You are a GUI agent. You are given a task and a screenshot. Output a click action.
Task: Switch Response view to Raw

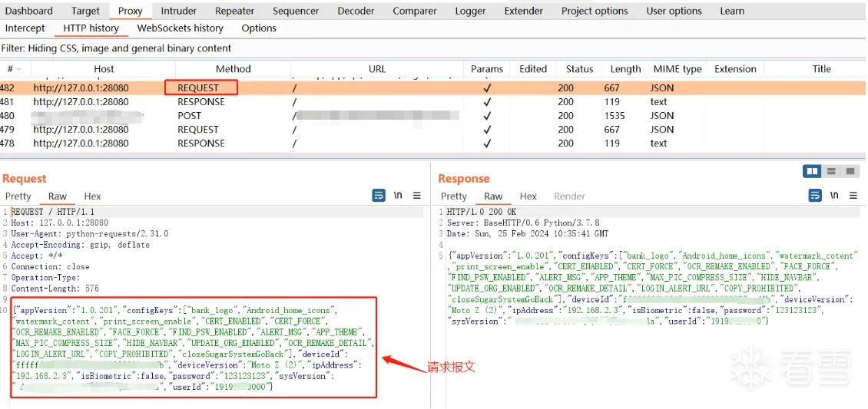[x=493, y=196]
